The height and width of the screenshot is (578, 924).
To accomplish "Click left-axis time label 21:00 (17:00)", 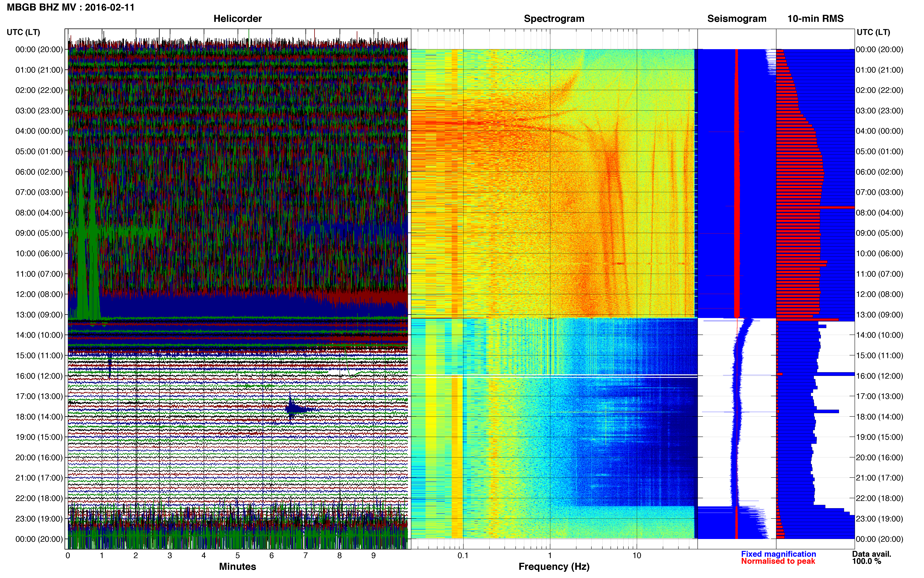I will [x=39, y=478].
